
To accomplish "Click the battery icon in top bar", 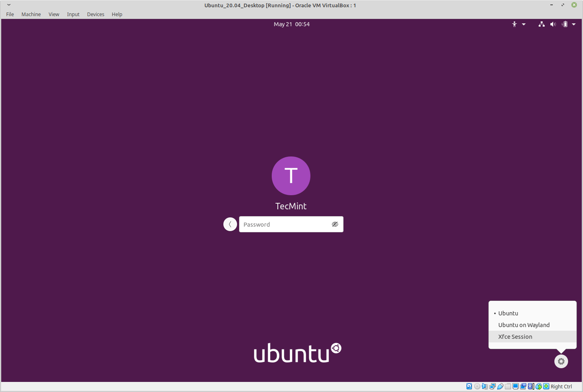I will click(x=564, y=24).
